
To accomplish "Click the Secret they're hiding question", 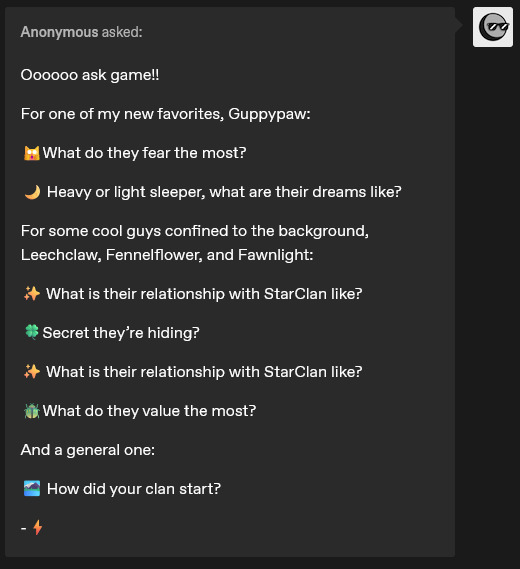I will pos(121,332).
